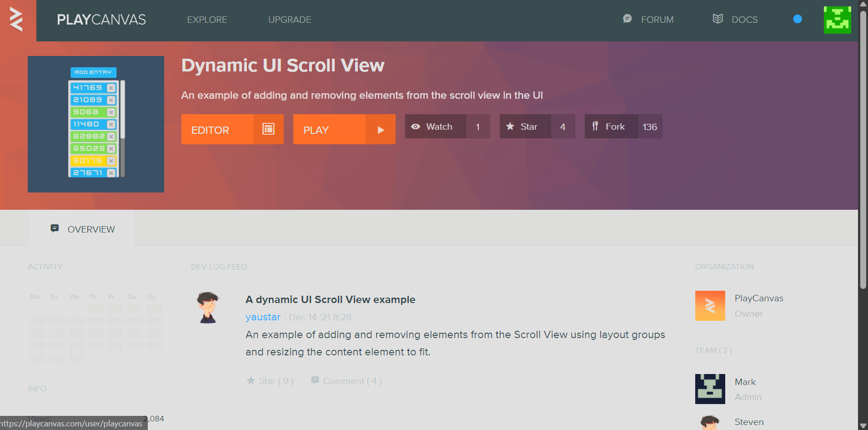
Task: Open the Forum speech bubble icon
Action: coord(627,19)
